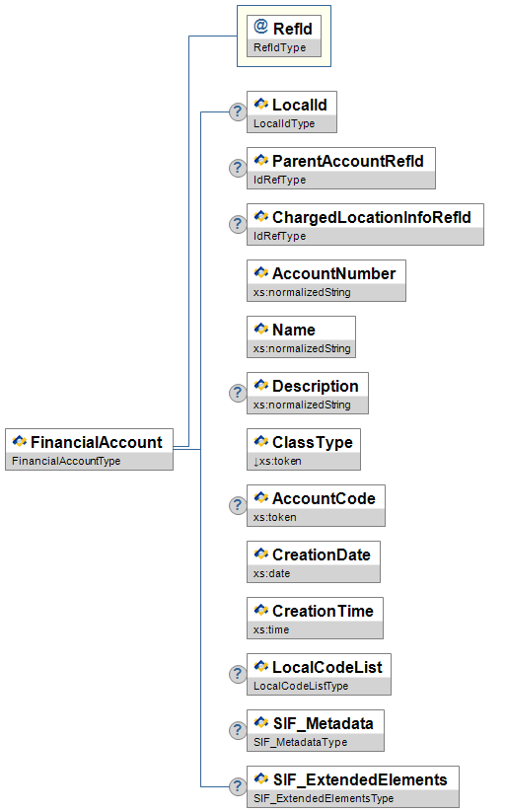Image resolution: width=506 pixels, height=812 pixels.
Task: Open the LocalCodeListType type label
Action: (301, 686)
